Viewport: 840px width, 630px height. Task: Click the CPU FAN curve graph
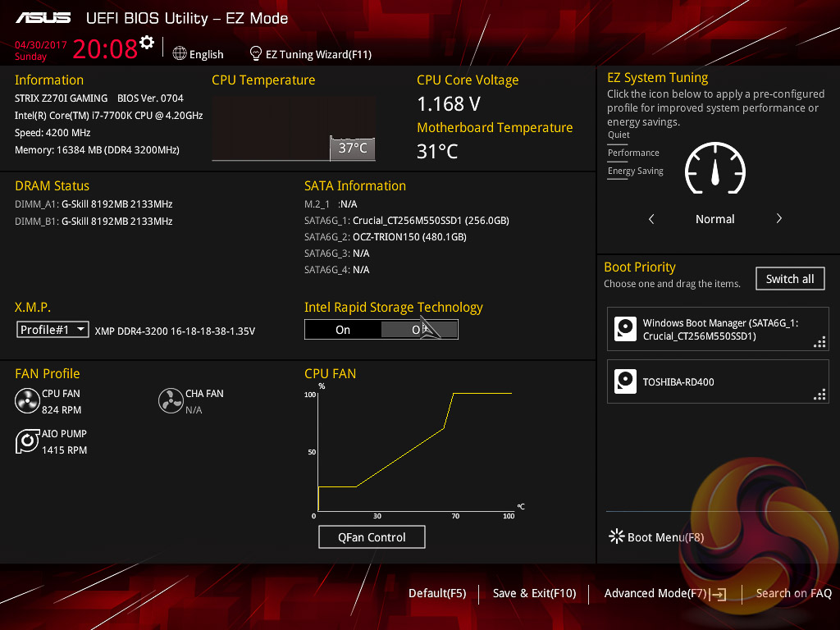(415, 453)
